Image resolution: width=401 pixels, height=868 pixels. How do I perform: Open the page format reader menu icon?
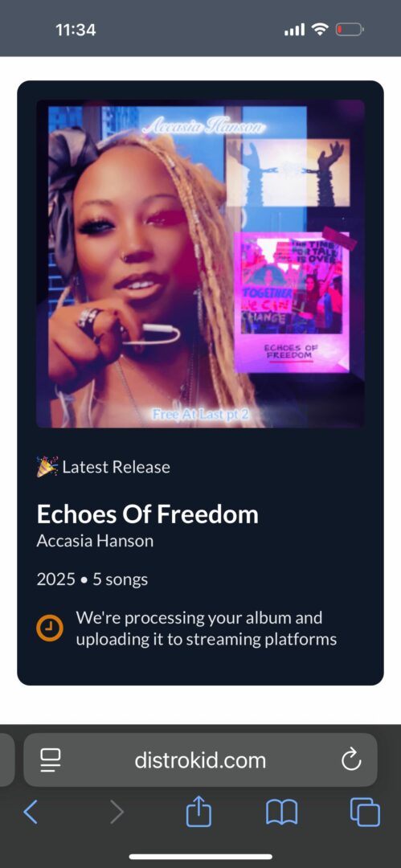click(51, 760)
